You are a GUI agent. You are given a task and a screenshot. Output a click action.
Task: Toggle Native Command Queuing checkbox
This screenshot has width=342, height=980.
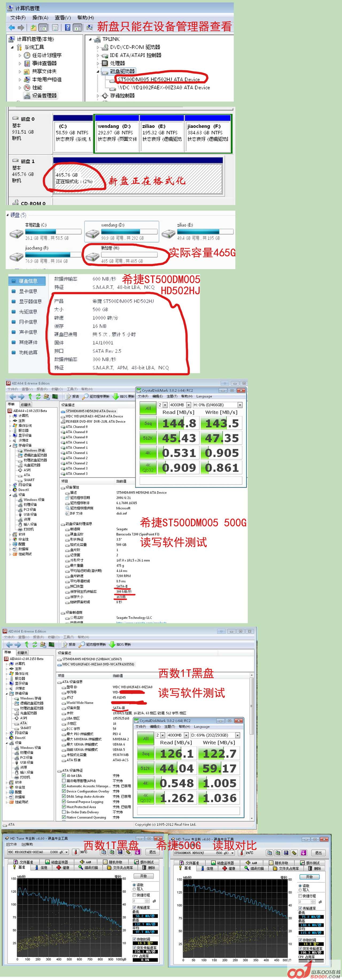(x=64, y=817)
